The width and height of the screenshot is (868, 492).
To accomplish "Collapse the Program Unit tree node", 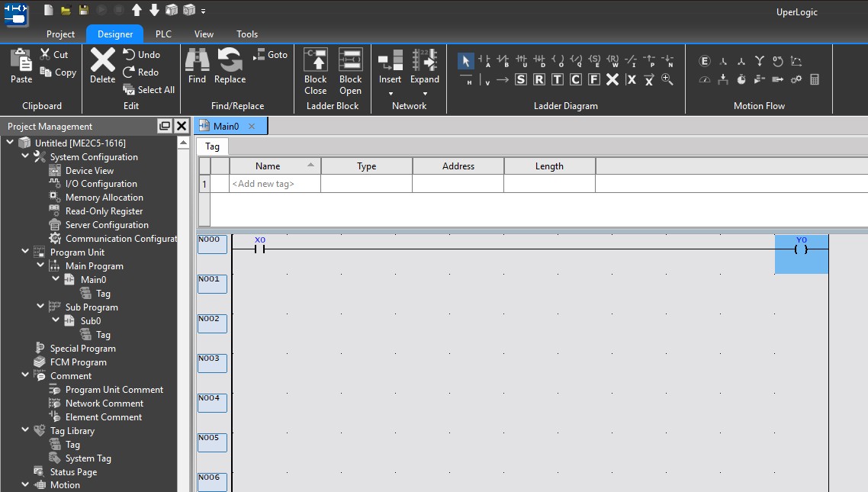I will [x=25, y=252].
